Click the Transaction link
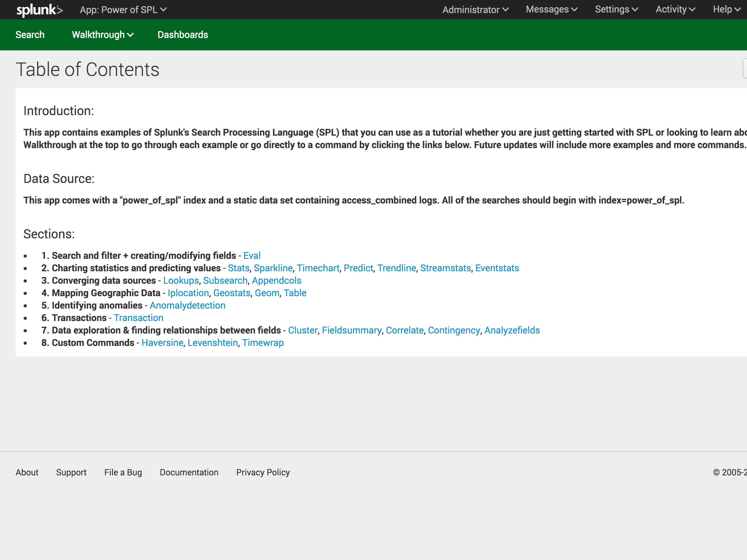Screen dimensions: 747x560 pos(139,318)
